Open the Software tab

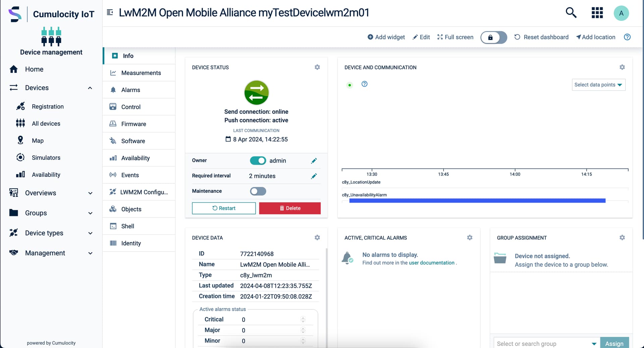click(139, 141)
